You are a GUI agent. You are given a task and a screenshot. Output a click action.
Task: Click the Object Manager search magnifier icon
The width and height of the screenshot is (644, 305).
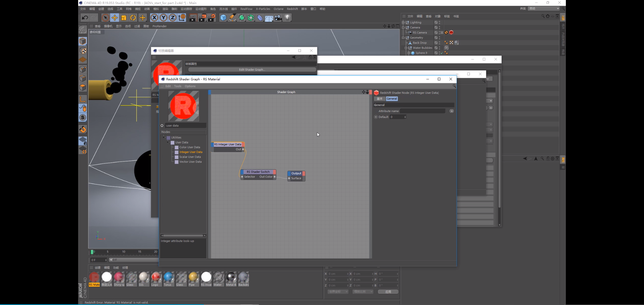(x=543, y=16)
